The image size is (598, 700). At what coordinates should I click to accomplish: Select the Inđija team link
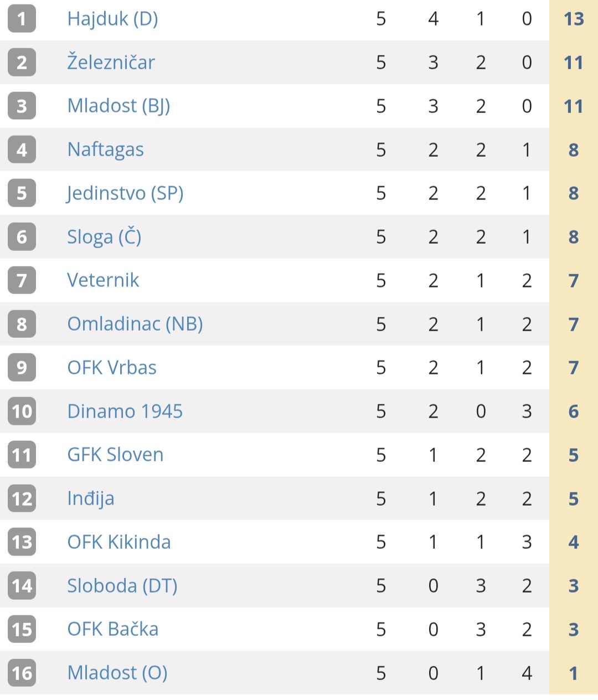(91, 498)
